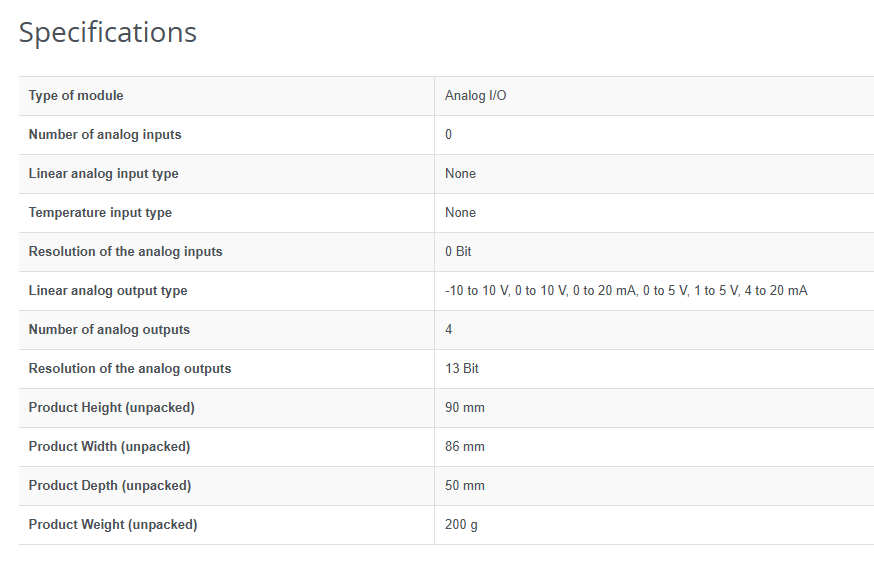
Task: Click "Resolution of the analog outputs" label
Action: click(x=130, y=369)
